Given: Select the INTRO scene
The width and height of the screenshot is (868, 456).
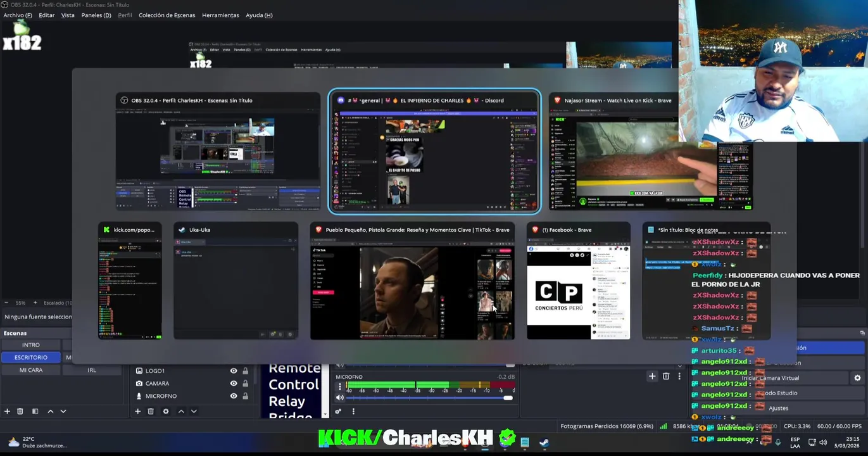Looking at the screenshot, I should pyautogui.click(x=31, y=345).
